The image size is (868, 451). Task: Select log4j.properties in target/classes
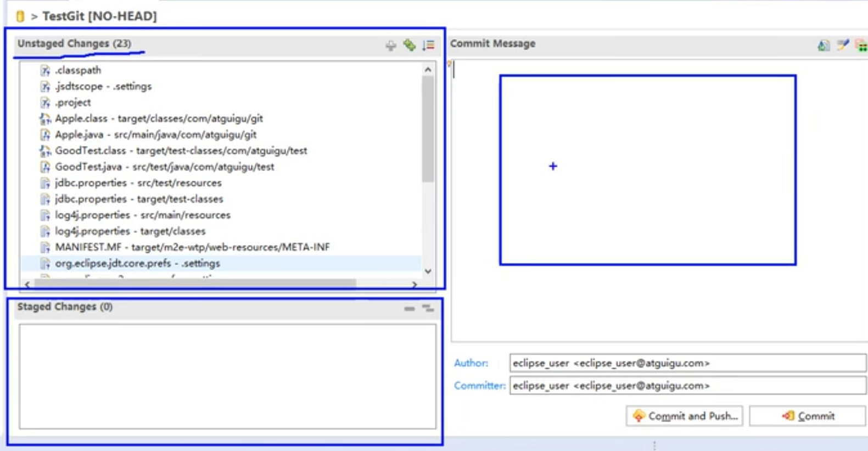pyautogui.click(x=130, y=231)
